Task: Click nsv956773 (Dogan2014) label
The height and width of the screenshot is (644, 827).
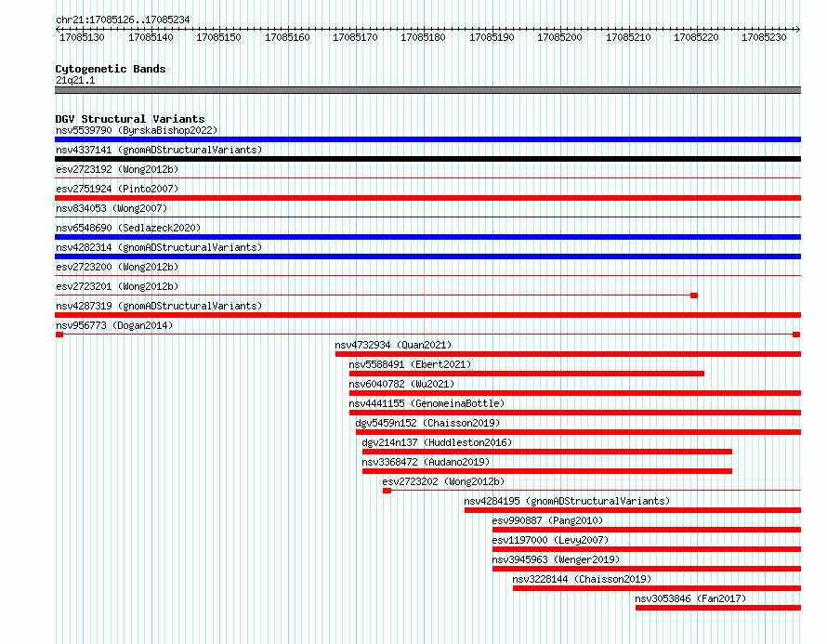Action: [114, 325]
